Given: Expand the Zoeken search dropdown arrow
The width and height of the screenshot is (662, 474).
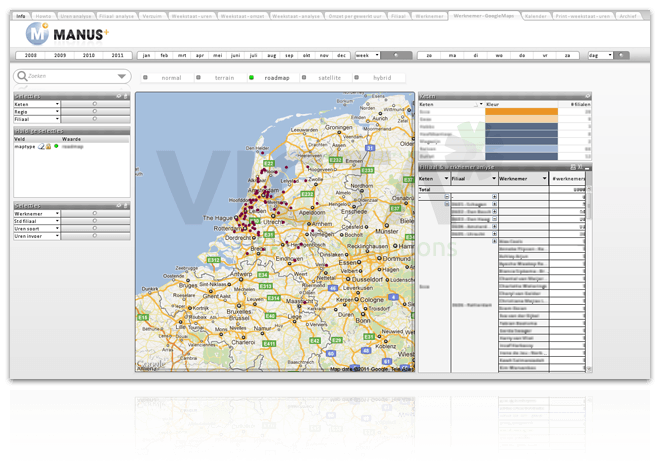Looking at the screenshot, I should coord(122,76).
